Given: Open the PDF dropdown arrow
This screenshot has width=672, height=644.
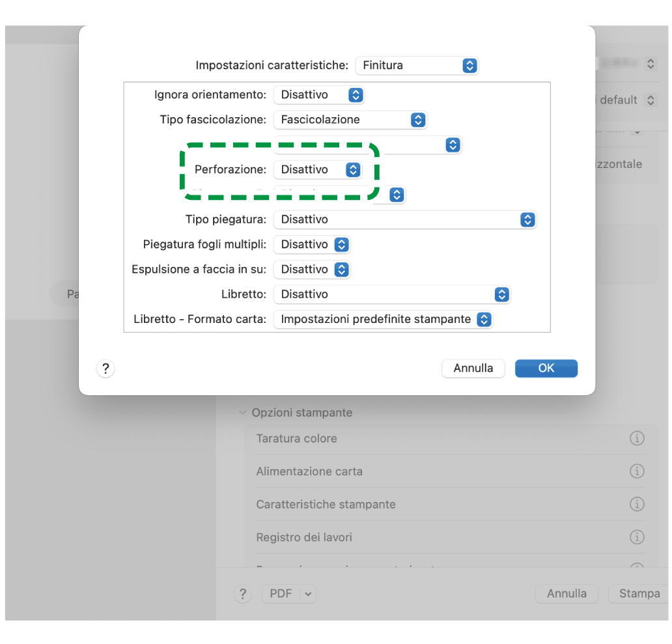Looking at the screenshot, I should (308, 595).
